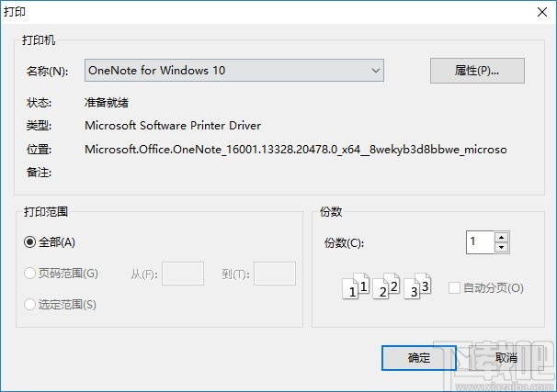Confirm printing with the 确定 button
The height and width of the screenshot is (392, 557).
click(419, 358)
